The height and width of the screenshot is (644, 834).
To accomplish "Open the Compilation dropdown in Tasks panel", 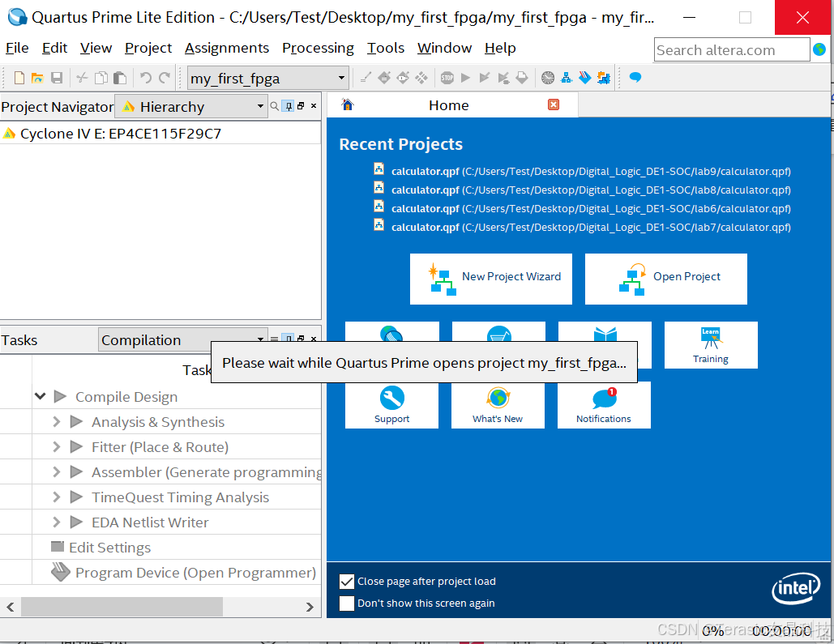I will point(182,339).
